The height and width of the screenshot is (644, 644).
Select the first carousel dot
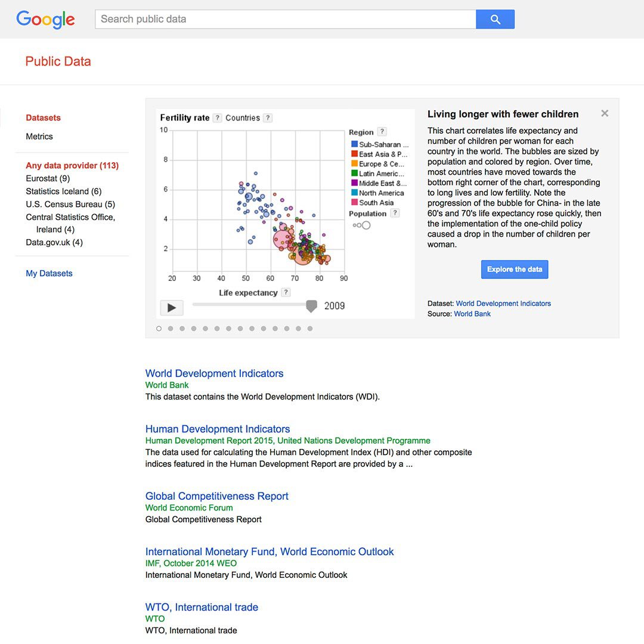(x=159, y=329)
